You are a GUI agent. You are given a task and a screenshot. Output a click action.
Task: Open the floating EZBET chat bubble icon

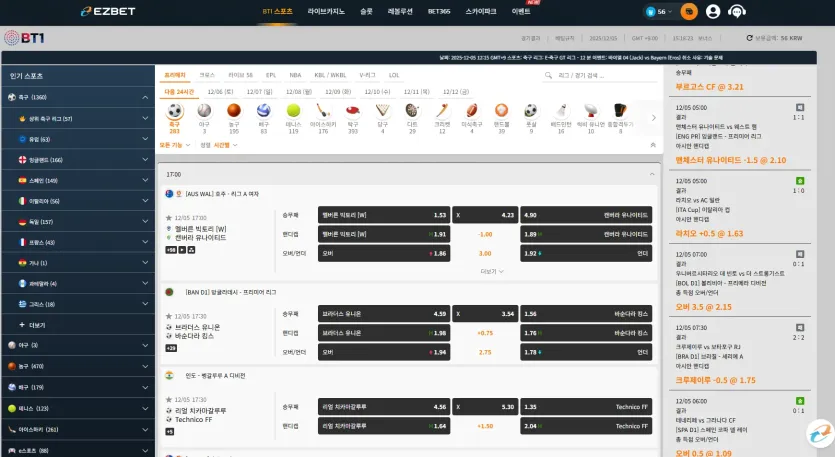click(x=821, y=434)
